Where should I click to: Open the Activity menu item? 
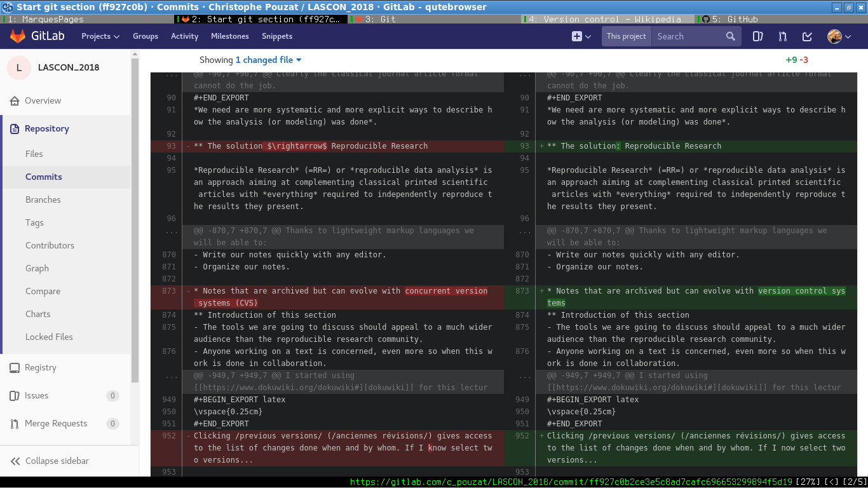click(184, 36)
